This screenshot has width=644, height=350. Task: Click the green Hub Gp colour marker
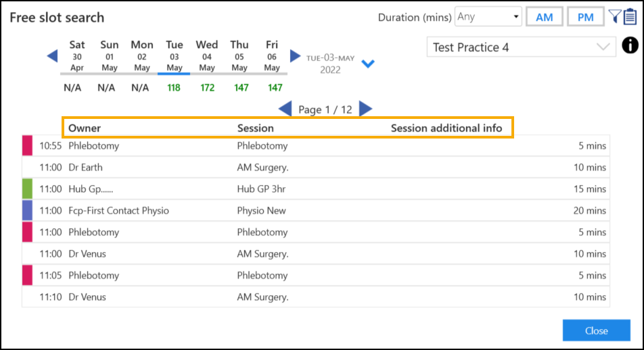pos(27,189)
